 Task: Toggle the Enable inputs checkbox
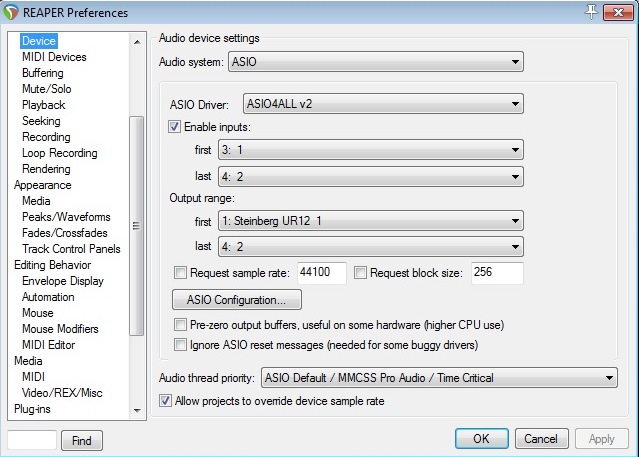click(175, 127)
